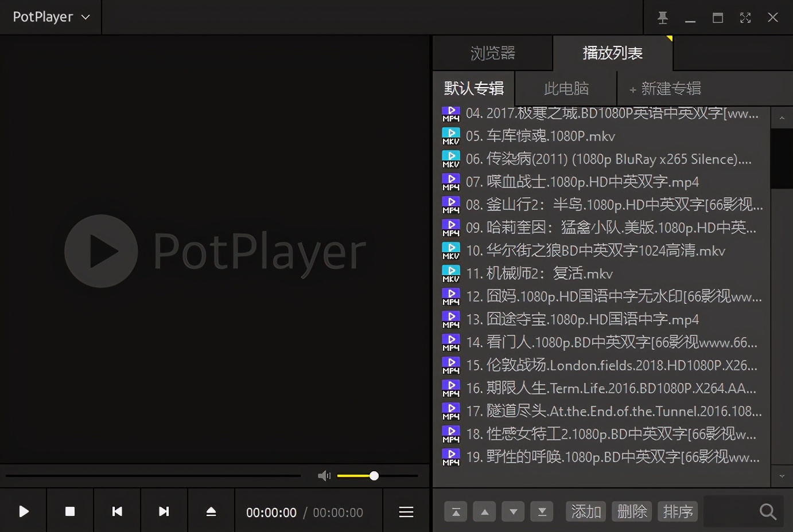The width and height of the screenshot is (793, 532).
Task: Open the playlist menu hamburger icon
Action: pyautogui.click(x=406, y=511)
